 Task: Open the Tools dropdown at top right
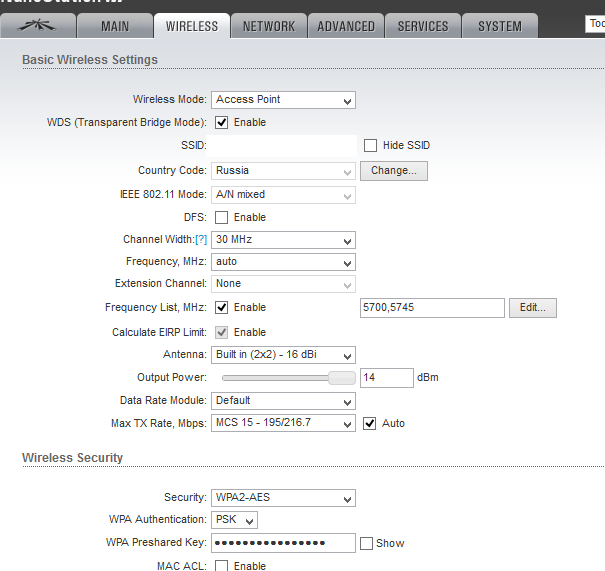pyautogui.click(x=595, y=24)
